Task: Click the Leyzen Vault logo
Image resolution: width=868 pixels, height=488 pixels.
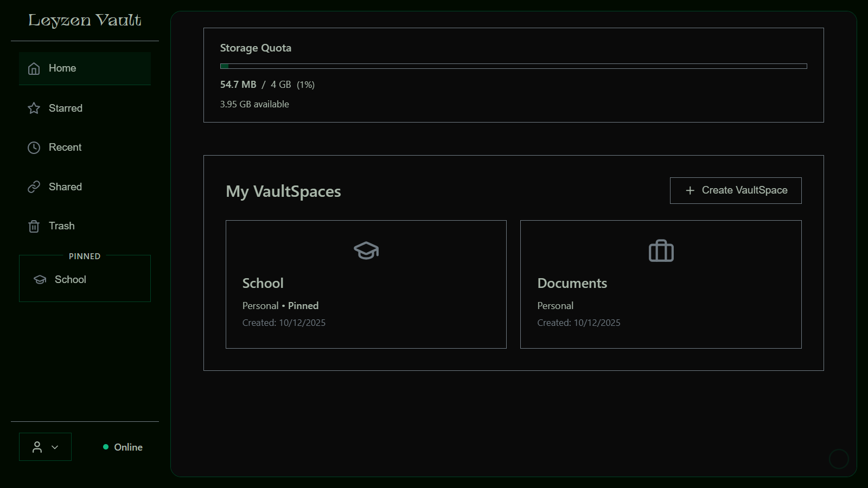Action: coord(85,20)
